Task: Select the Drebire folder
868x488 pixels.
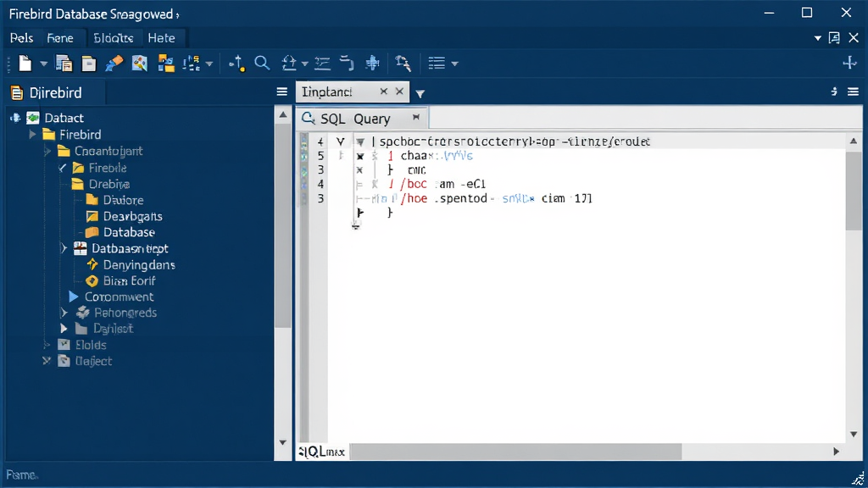Action: point(109,184)
